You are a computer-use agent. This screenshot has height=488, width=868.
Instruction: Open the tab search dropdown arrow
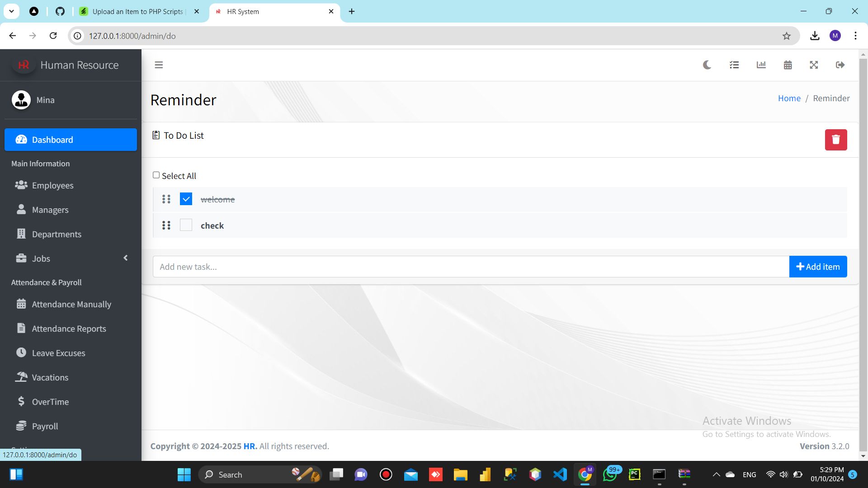(x=11, y=11)
